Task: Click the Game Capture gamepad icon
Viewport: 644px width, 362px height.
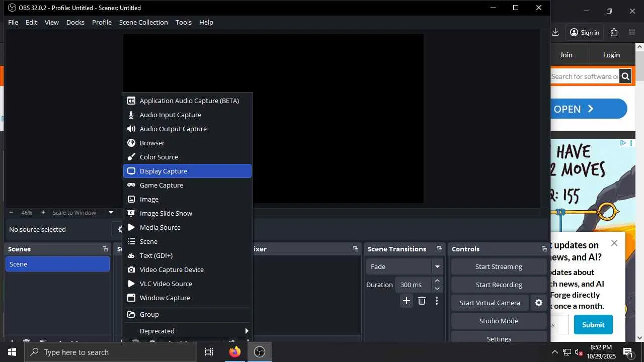Action: coord(131,185)
